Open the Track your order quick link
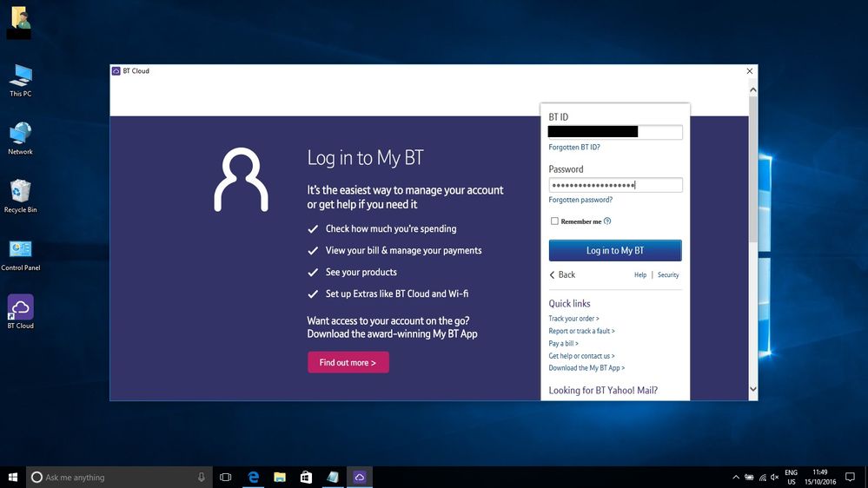 click(573, 319)
